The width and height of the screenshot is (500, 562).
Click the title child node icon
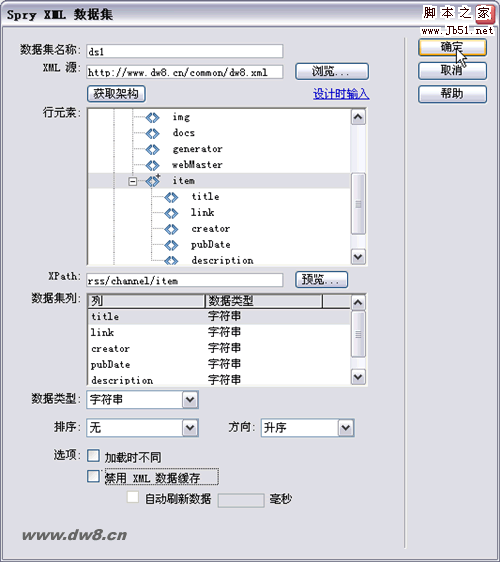[x=171, y=197]
